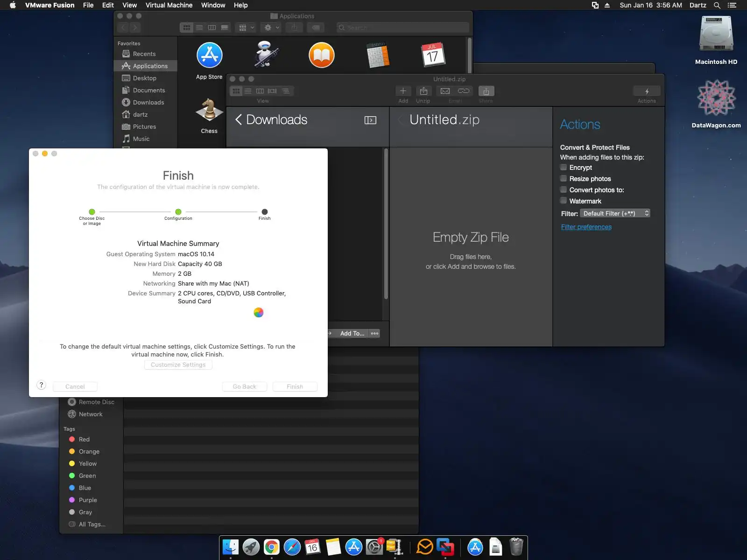Click Cancel in the VMware dialog

tap(75, 386)
